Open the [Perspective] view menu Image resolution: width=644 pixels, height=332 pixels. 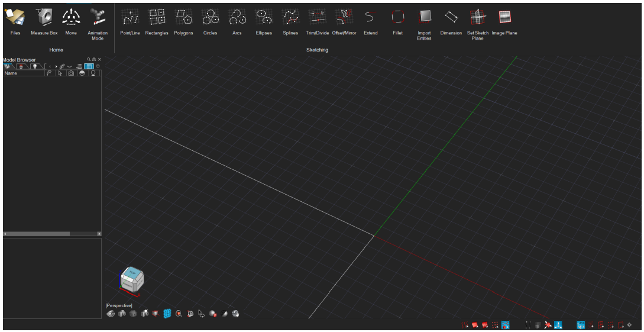(x=119, y=306)
